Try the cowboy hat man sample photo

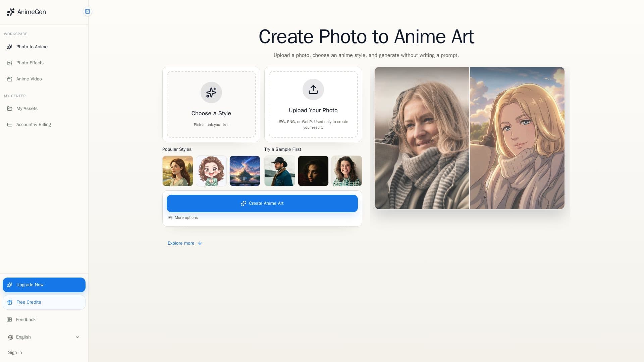click(280, 171)
